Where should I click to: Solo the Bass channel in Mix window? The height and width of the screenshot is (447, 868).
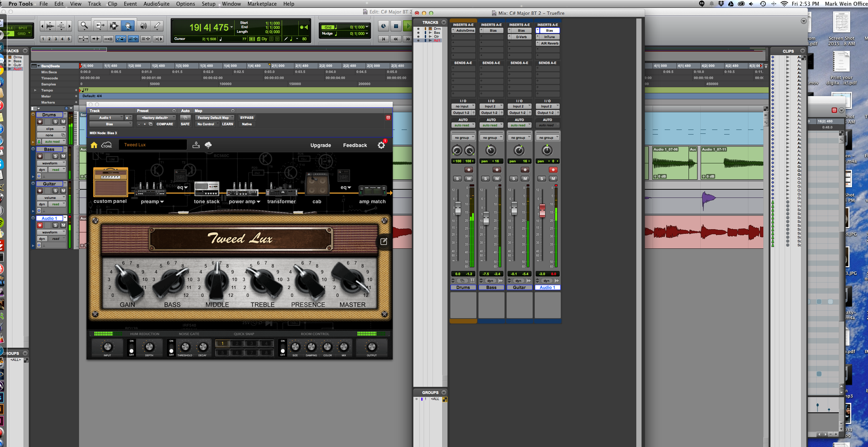485,179
